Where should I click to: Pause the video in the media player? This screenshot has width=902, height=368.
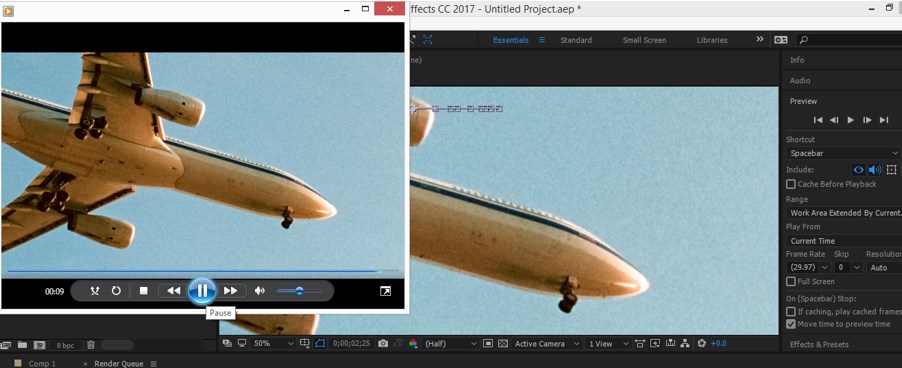[x=202, y=291]
